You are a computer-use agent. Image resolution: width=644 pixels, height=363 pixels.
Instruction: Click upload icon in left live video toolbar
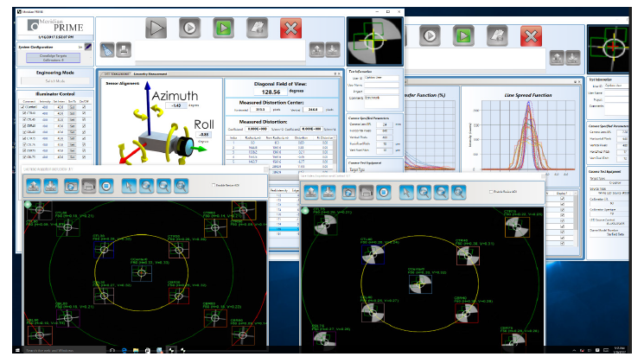pyautogui.click(x=34, y=186)
